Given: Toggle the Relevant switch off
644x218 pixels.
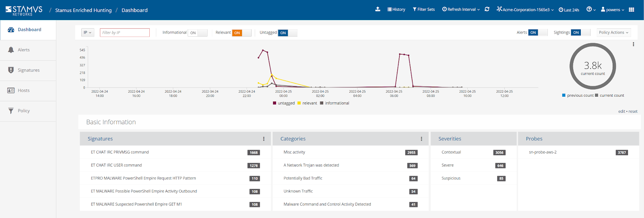Looking at the screenshot, I should [242, 33].
